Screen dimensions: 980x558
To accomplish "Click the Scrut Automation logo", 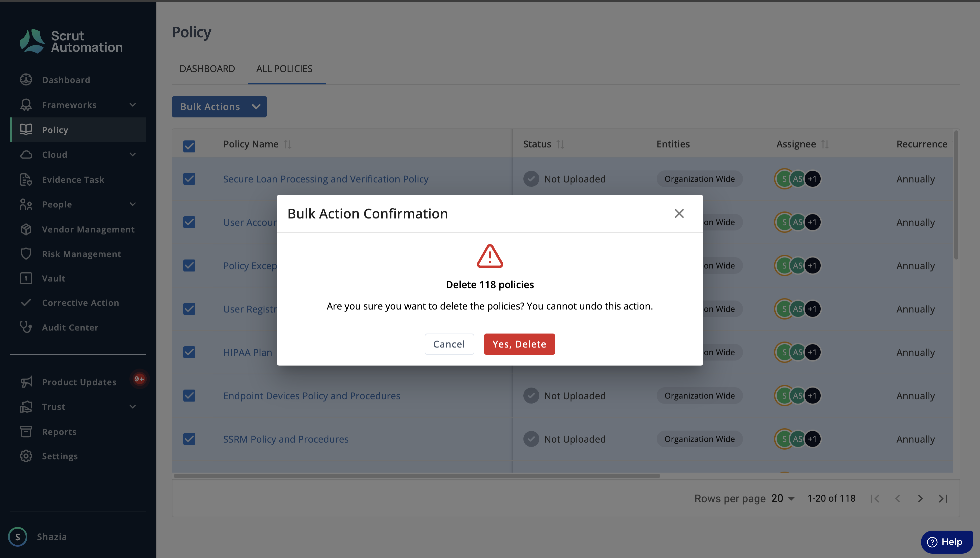I will click(71, 41).
